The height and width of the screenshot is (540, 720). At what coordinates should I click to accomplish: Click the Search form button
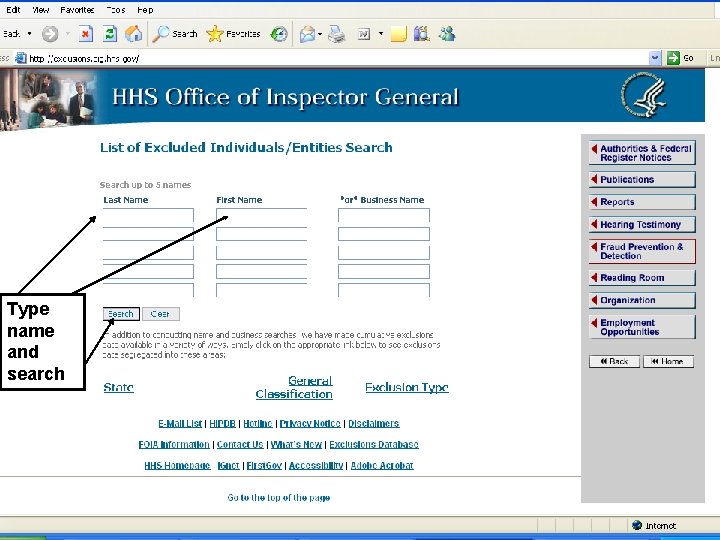tap(121, 314)
